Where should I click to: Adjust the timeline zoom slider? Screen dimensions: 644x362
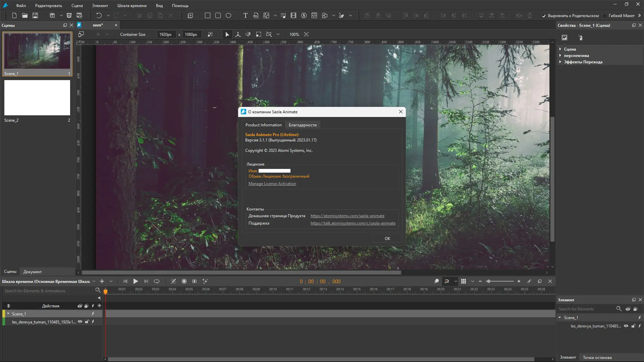click(488, 282)
